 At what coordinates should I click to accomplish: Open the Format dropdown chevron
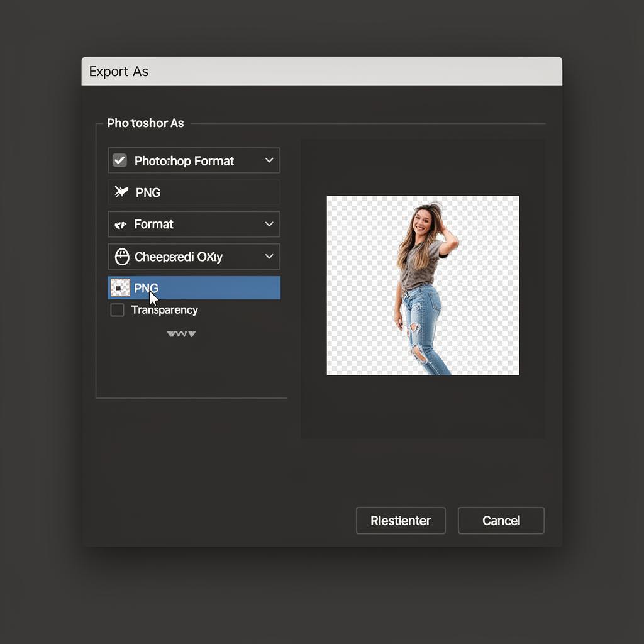click(x=269, y=224)
